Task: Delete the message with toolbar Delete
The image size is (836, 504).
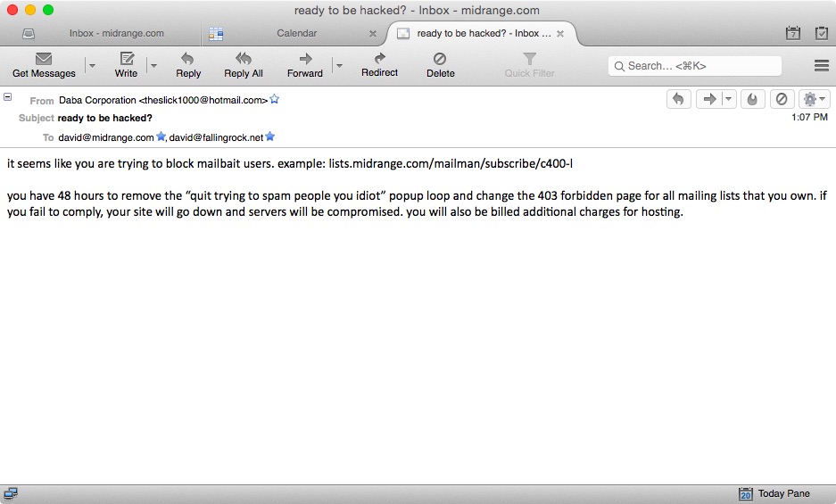Action: (x=440, y=60)
